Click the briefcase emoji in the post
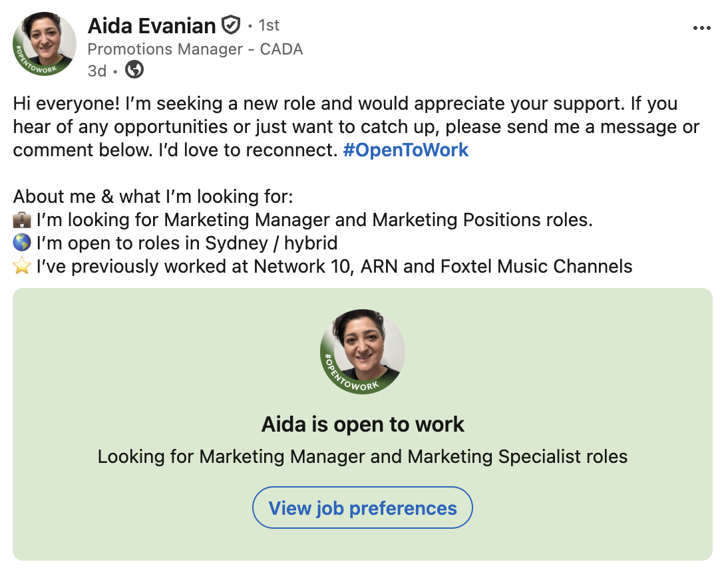This screenshot has width=728, height=568. (22, 219)
